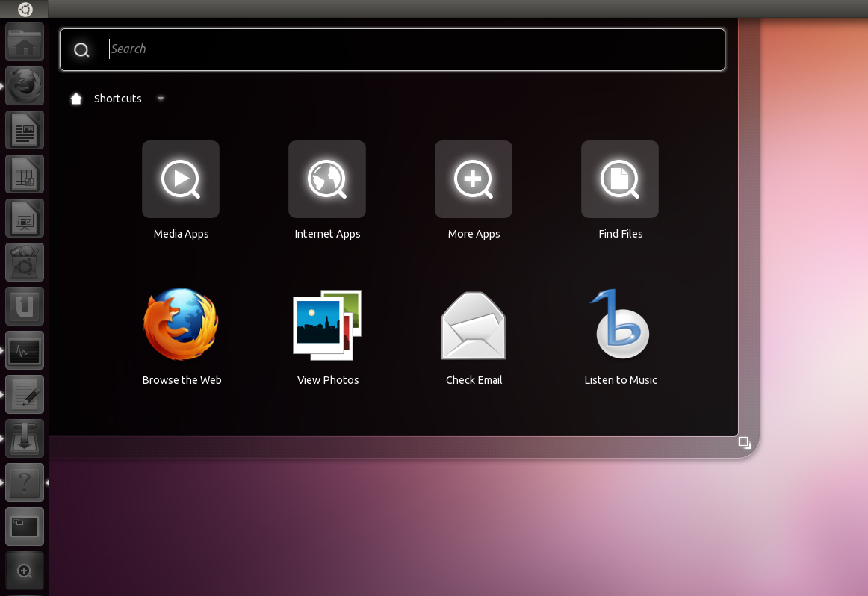
Task: Open Ubuntu One from the launcher
Action: click(x=25, y=306)
